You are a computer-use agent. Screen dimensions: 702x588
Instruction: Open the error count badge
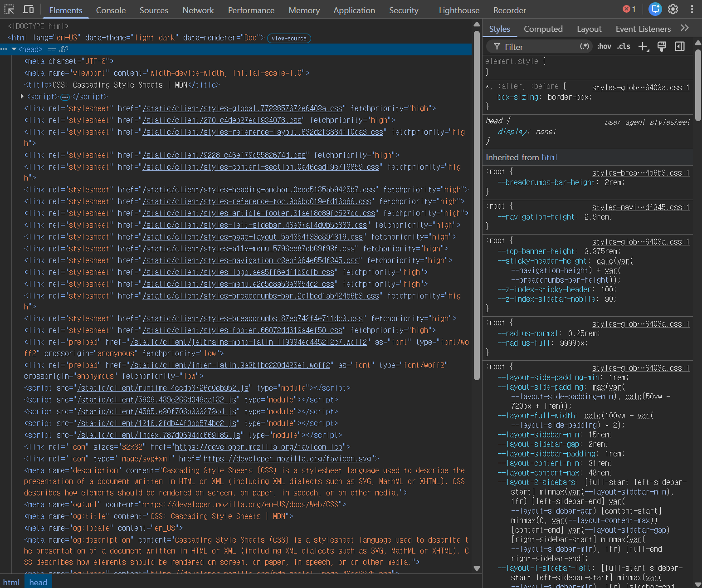click(x=629, y=9)
